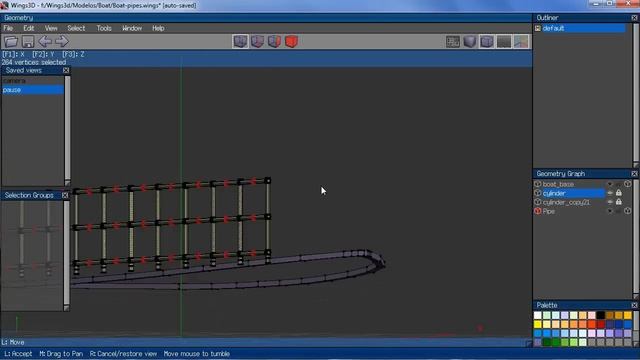640x360 pixels.
Task: Close the Geometry Graph panel
Action: click(634, 173)
